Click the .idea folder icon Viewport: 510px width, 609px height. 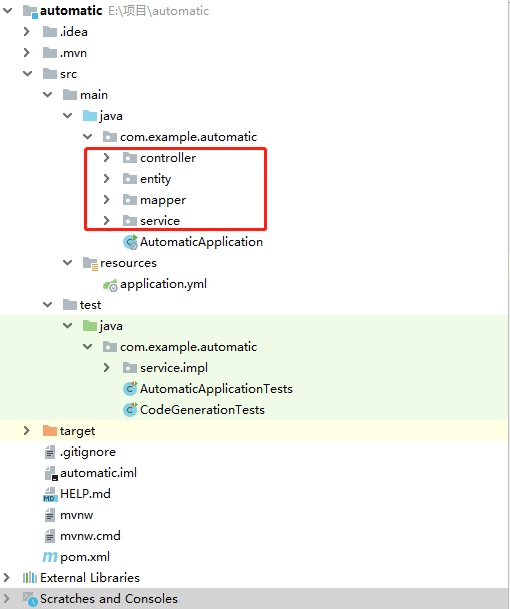(50, 31)
